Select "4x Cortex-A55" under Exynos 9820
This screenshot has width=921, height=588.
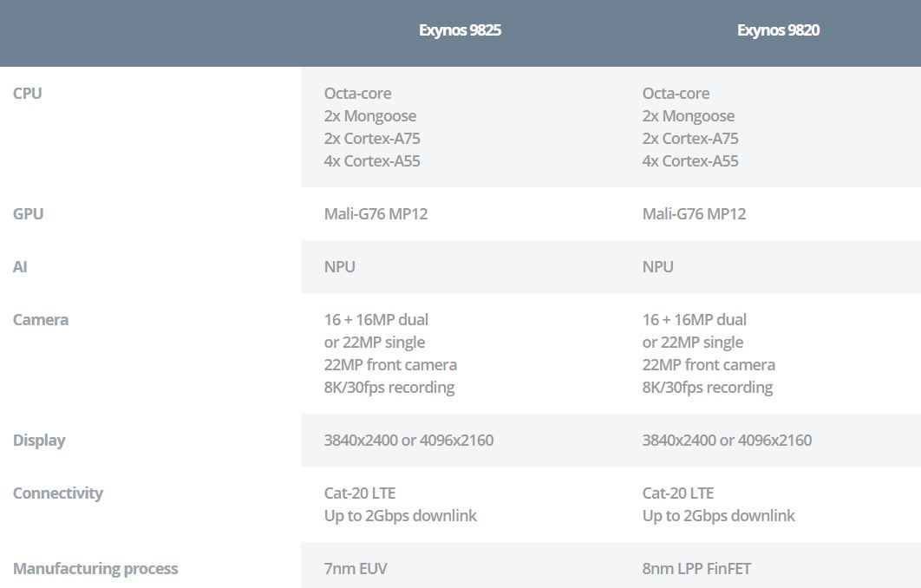(690, 161)
